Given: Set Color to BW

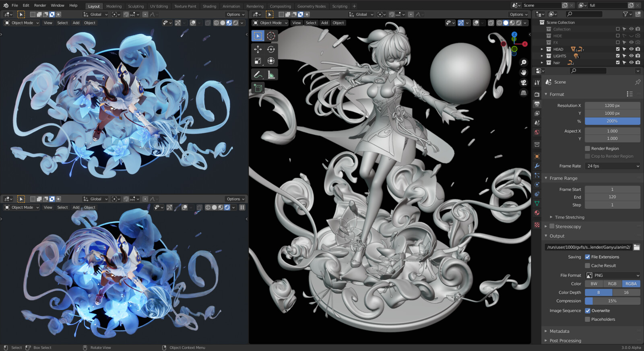Looking at the screenshot, I should coord(594,284).
